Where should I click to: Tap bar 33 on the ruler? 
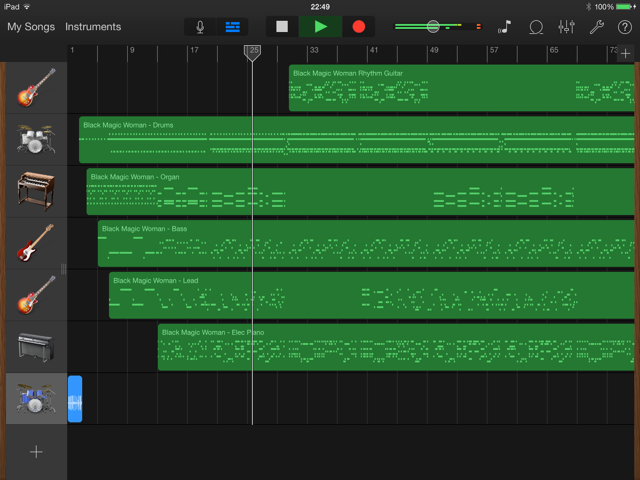point(314,50)
